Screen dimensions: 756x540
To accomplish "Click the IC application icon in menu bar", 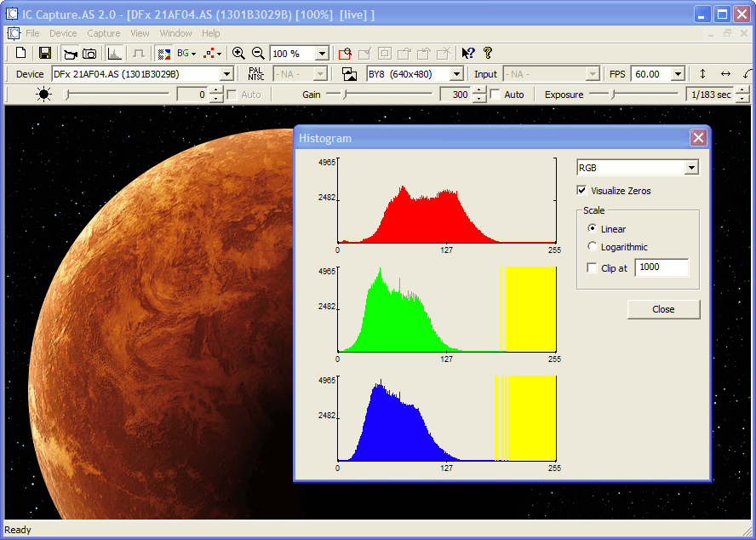I will click(x=14, y=33).
